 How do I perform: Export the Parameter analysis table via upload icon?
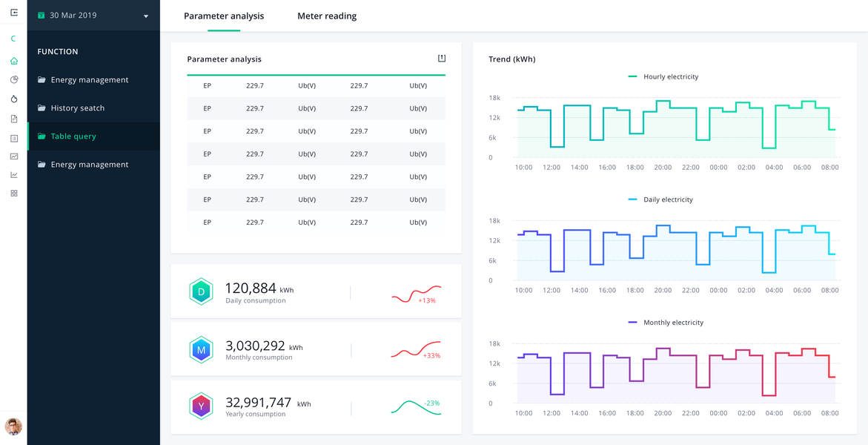[442, 58]
